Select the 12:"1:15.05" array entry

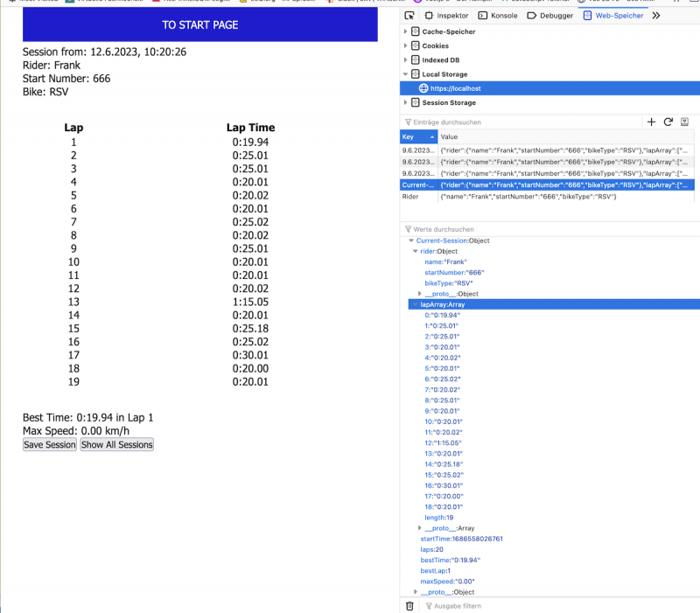point(443,443)
